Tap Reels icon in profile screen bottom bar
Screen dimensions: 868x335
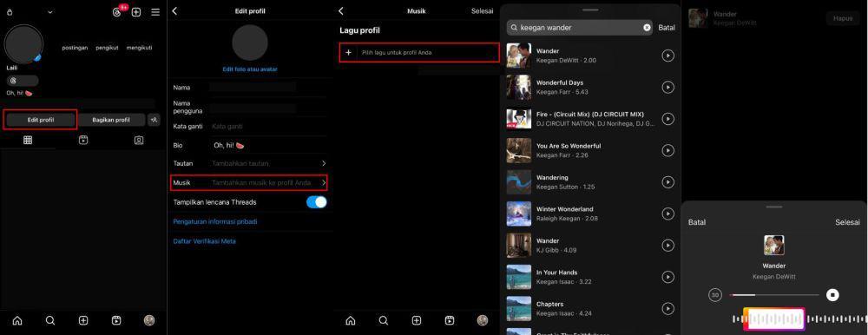pos(116,320)
